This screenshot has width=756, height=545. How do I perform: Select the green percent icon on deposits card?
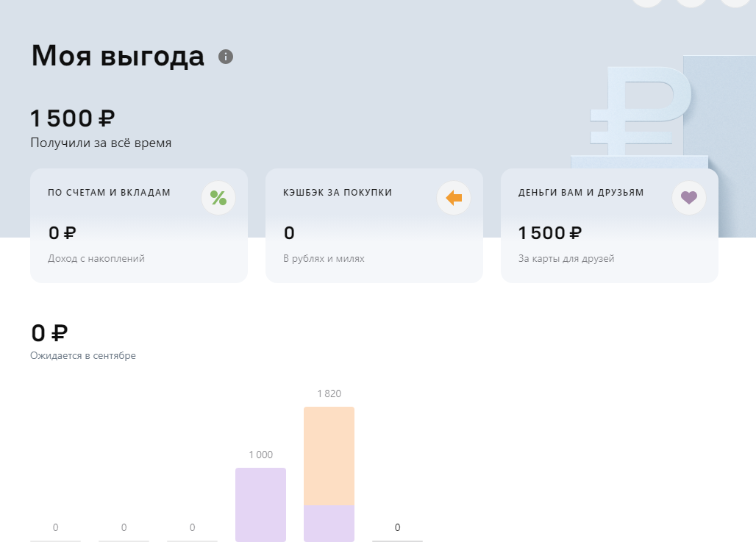coord(218,197)
